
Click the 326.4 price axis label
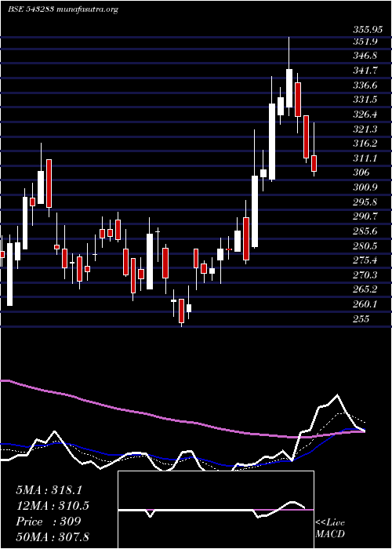(x=365, y=115)
